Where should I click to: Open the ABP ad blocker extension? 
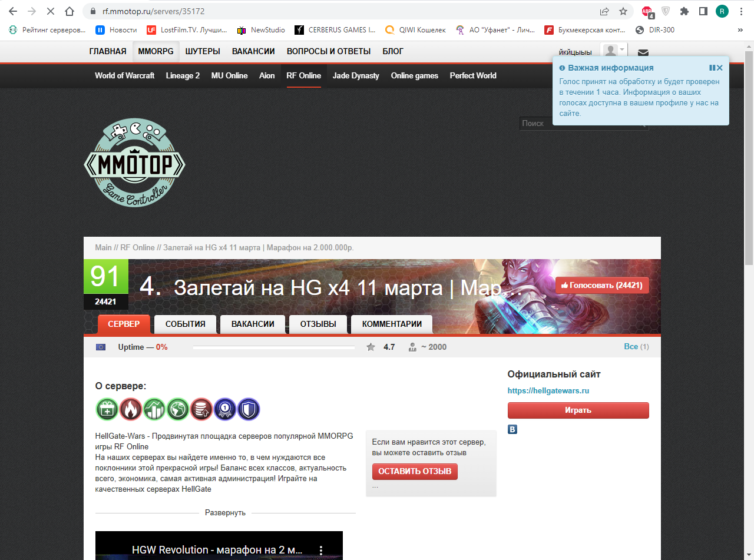click(x=647, y=12)
